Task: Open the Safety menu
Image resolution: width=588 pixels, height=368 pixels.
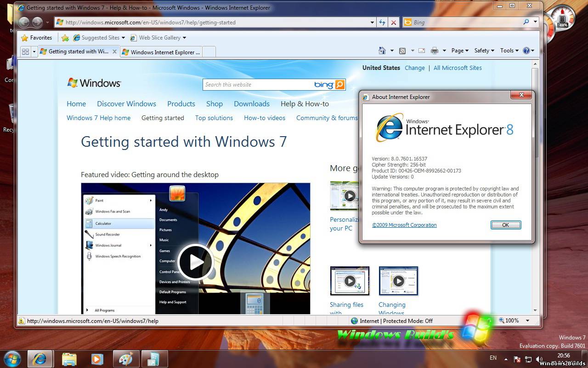Action: point(484,51)
